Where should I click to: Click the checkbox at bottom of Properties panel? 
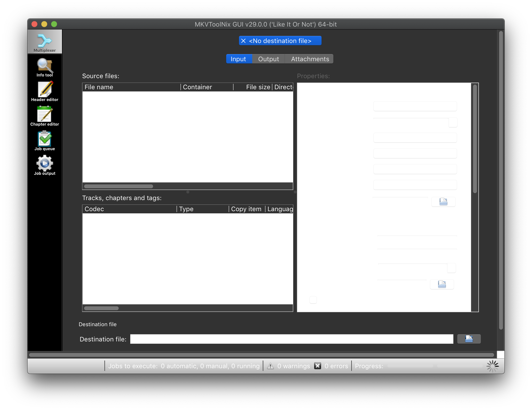click(x=313, y=300)
